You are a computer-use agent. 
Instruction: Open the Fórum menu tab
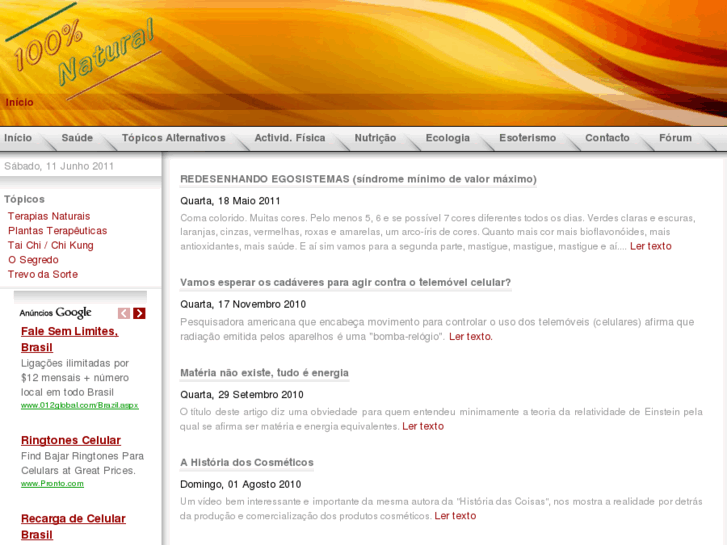(675, 138)
